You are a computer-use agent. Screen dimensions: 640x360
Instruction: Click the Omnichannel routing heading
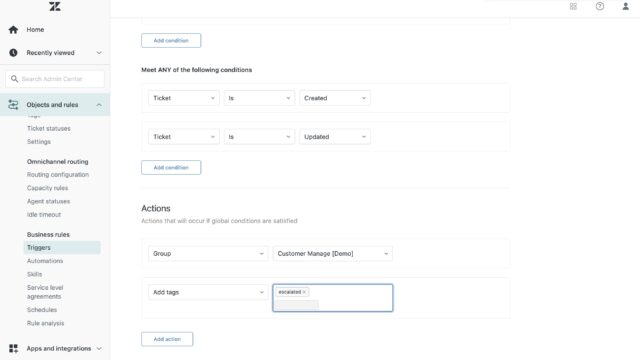pos(58,161)
